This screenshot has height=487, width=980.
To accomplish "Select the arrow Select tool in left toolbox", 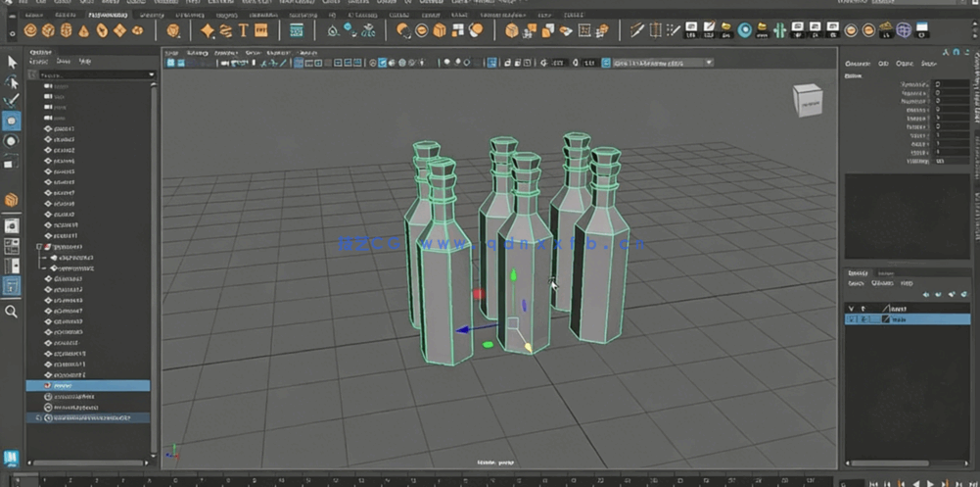I will [x=12, y=62].
